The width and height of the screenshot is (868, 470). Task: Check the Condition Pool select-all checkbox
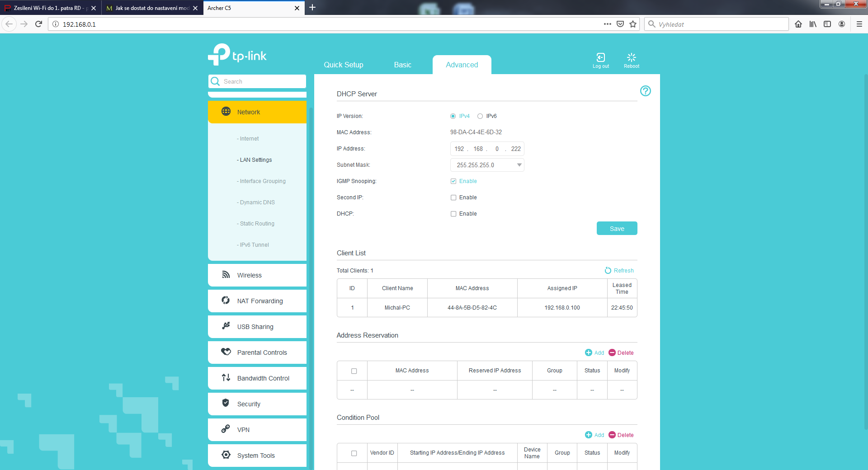pyautogui.click(x=354, y=453)
